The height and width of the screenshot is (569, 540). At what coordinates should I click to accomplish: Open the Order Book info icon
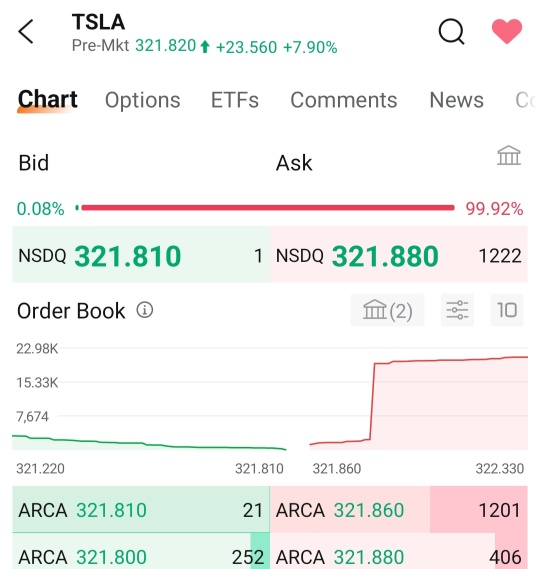click(x=144, y=310)
